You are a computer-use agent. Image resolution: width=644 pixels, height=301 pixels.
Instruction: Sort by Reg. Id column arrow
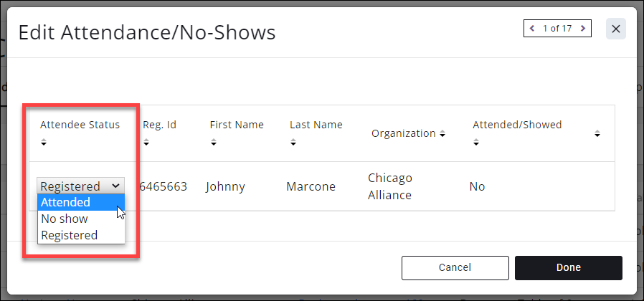[x=146, y=143]
